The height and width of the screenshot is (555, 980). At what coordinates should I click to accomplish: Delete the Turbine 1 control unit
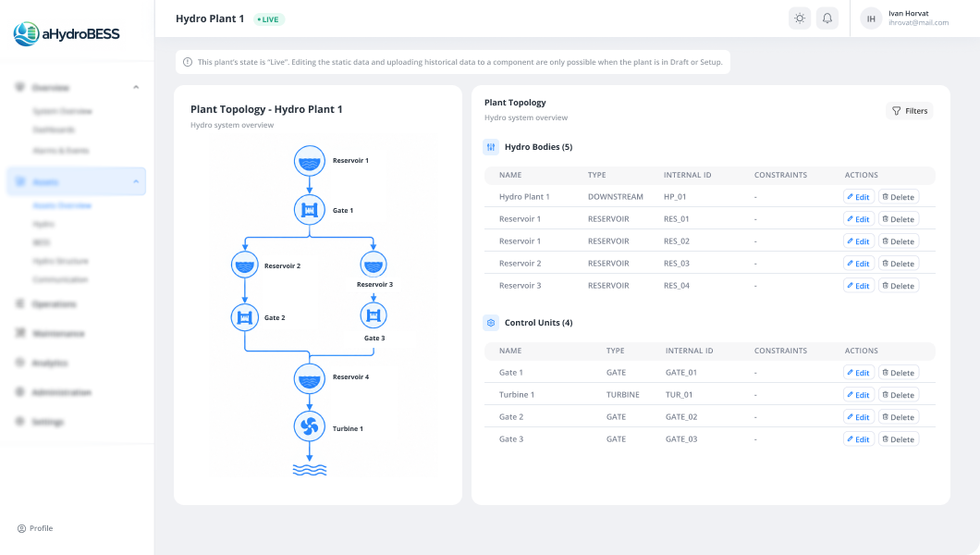click(x=898, y=395)
